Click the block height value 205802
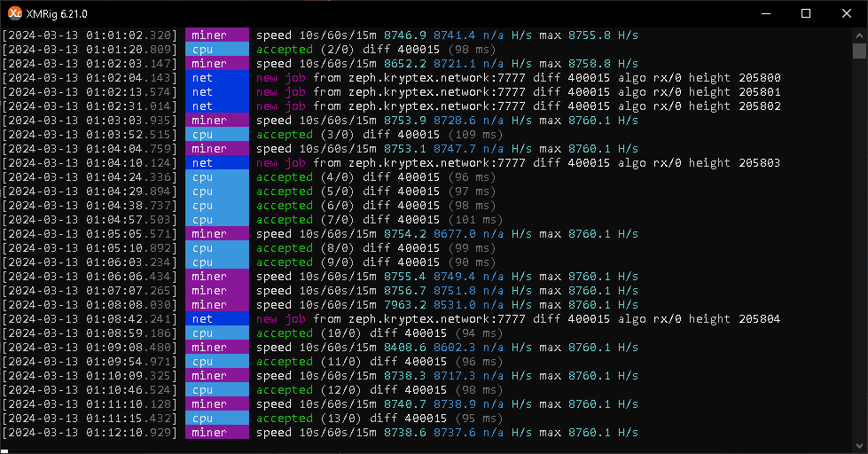Viewport: 868px width, 454px height. (x=760, y=106)
